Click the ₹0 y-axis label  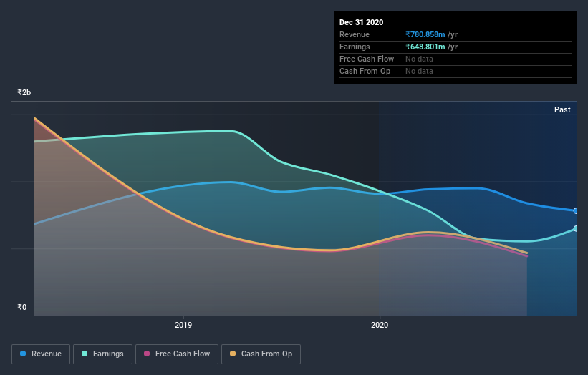pos(22,307)
